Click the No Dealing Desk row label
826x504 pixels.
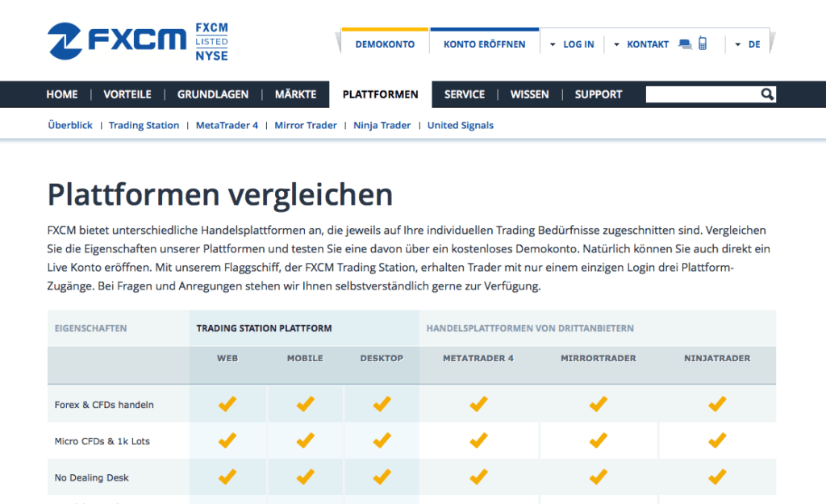[92, 477]
